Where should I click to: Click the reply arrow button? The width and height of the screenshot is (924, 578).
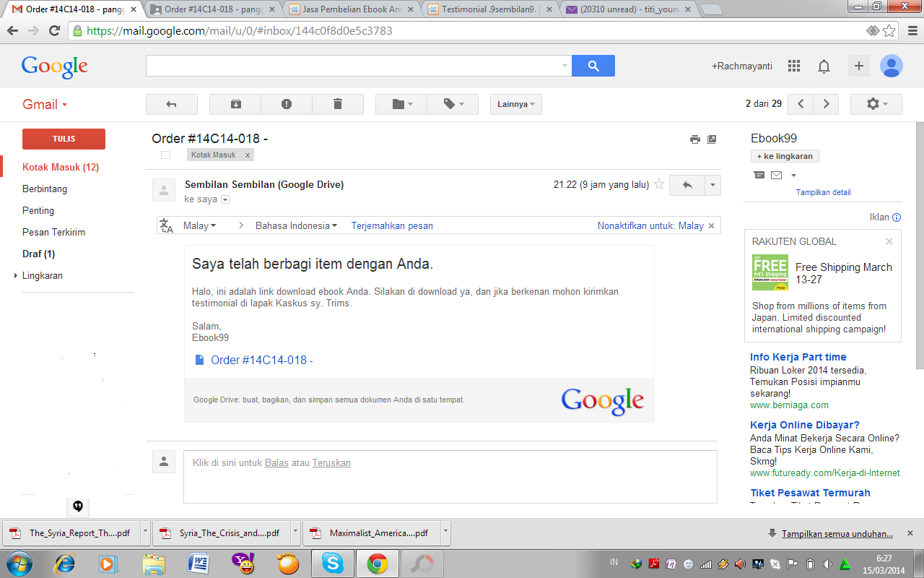687,185
